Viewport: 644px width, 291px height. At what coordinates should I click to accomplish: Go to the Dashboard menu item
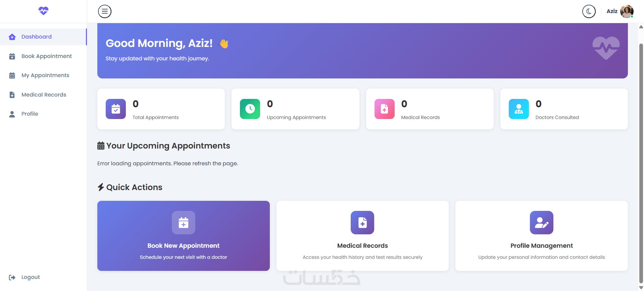(x=37, y=37)
